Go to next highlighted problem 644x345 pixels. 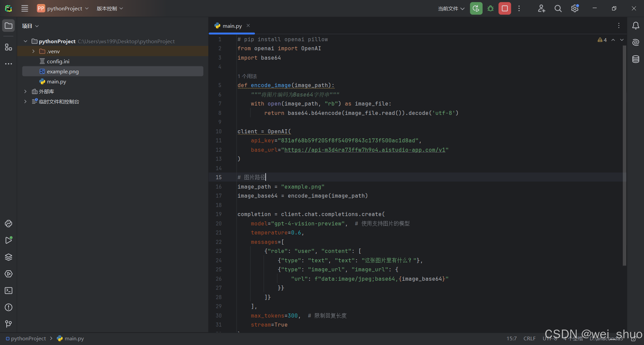pyautogui.click(x=622, y=40)
